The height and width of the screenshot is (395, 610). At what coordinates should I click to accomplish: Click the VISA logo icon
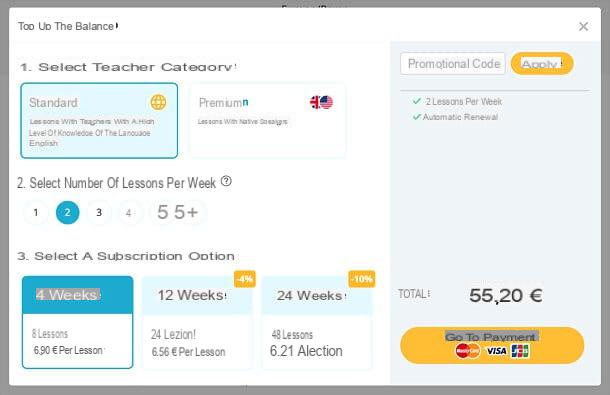coord(496,351)
